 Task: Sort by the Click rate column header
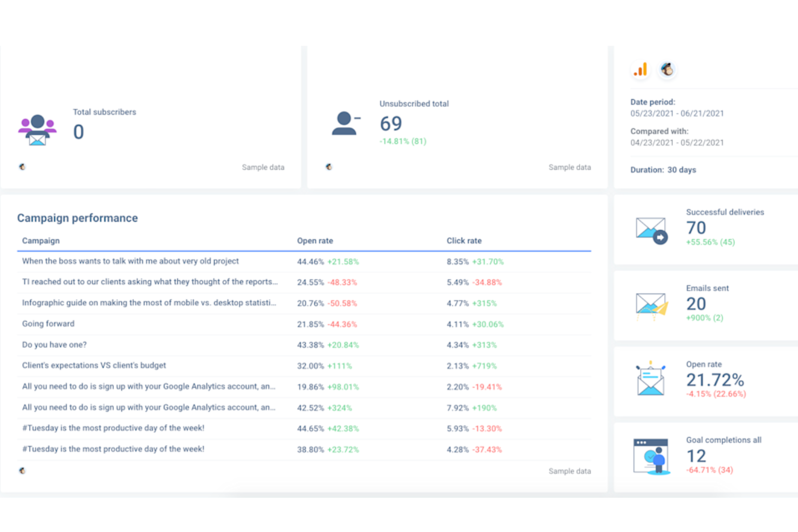coord(464,240)
